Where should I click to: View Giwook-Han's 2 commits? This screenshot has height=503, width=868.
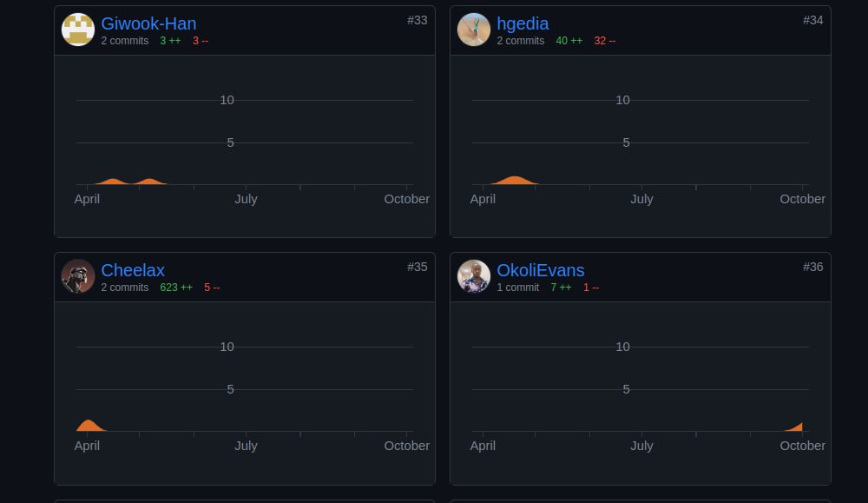[x=124, y=41]
